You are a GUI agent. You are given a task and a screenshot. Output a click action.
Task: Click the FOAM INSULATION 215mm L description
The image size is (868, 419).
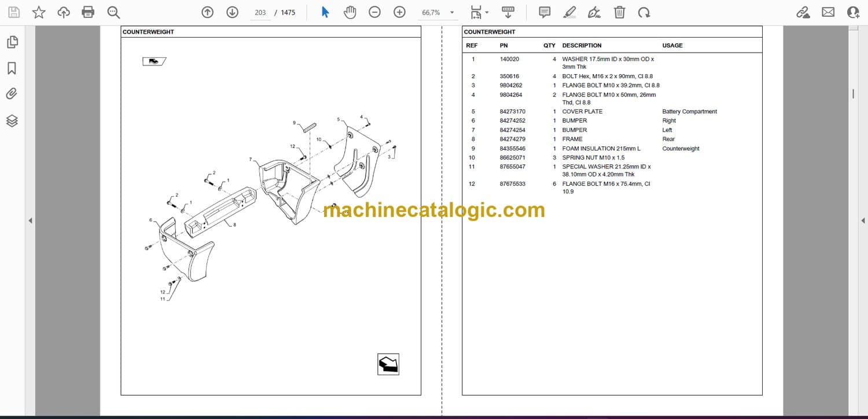pyautogui.click(x=601, y=149)
